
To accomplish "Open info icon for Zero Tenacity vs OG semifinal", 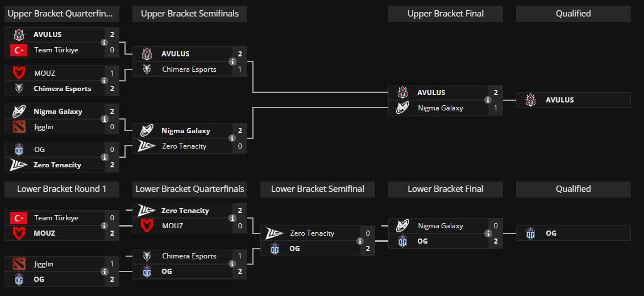I will 360,241.
